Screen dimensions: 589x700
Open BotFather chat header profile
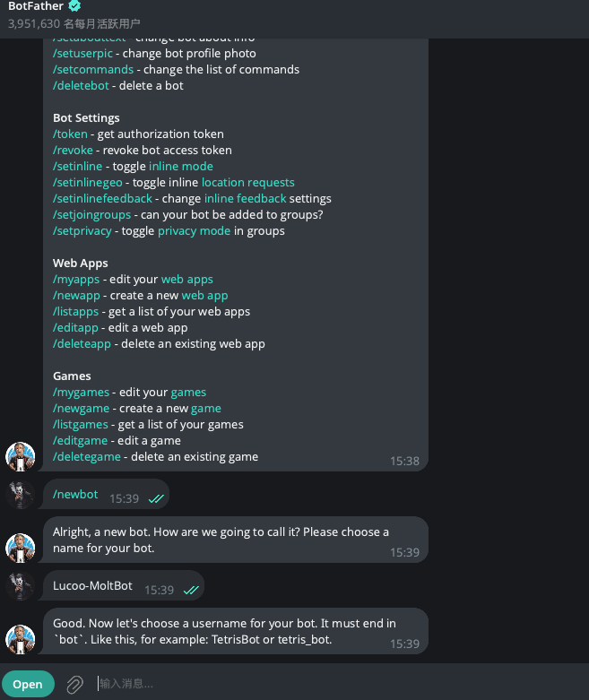click(x=36, y=7)
